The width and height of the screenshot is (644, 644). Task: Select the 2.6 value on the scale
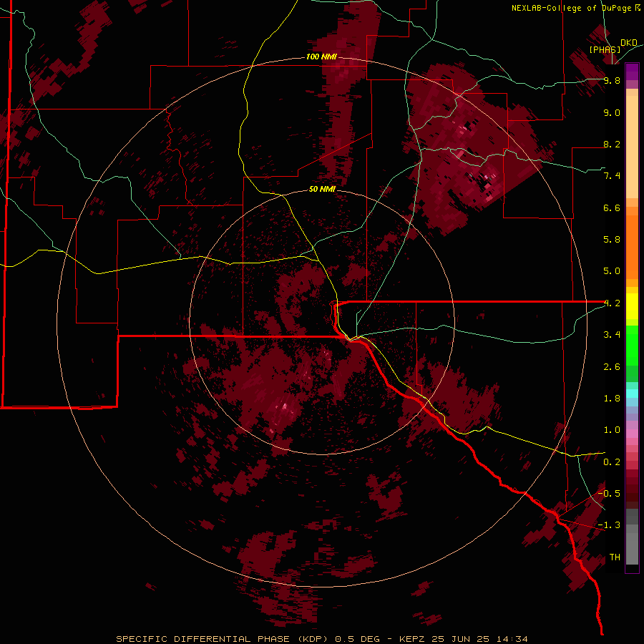612,367
